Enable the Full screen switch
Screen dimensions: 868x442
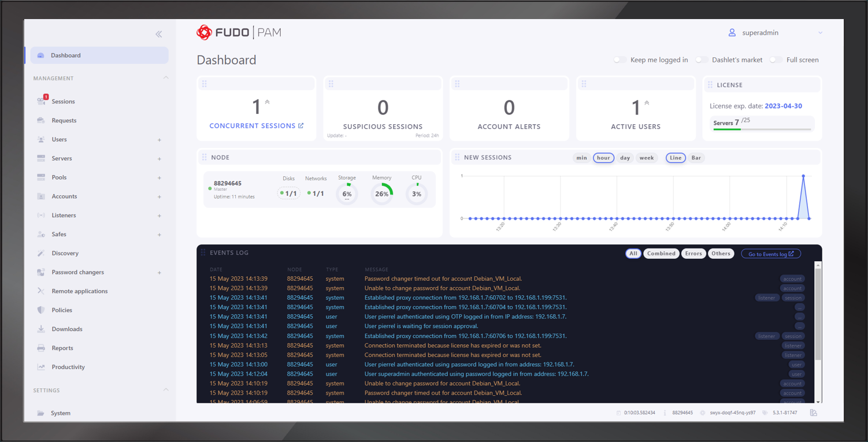(x=776, y=60)
